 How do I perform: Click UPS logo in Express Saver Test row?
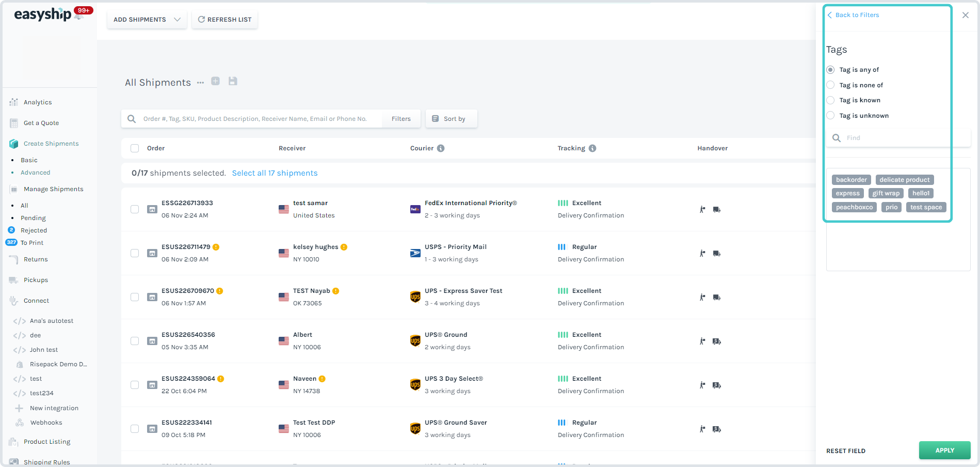click(x=415, y=297)
